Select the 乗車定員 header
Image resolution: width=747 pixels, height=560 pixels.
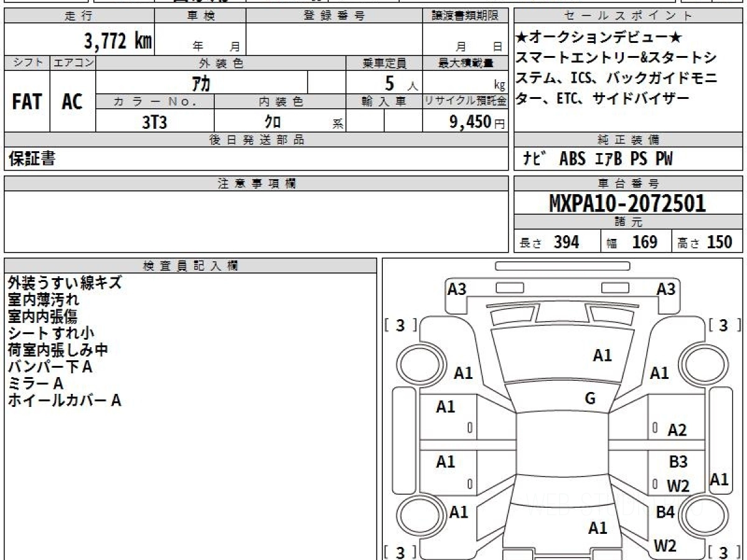click(384, 63)
